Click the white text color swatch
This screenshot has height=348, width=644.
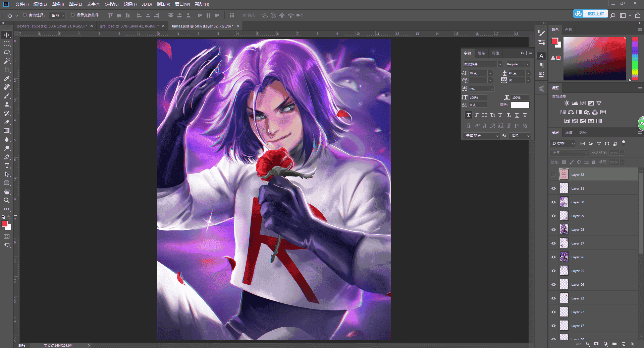(x=520, y=105)
